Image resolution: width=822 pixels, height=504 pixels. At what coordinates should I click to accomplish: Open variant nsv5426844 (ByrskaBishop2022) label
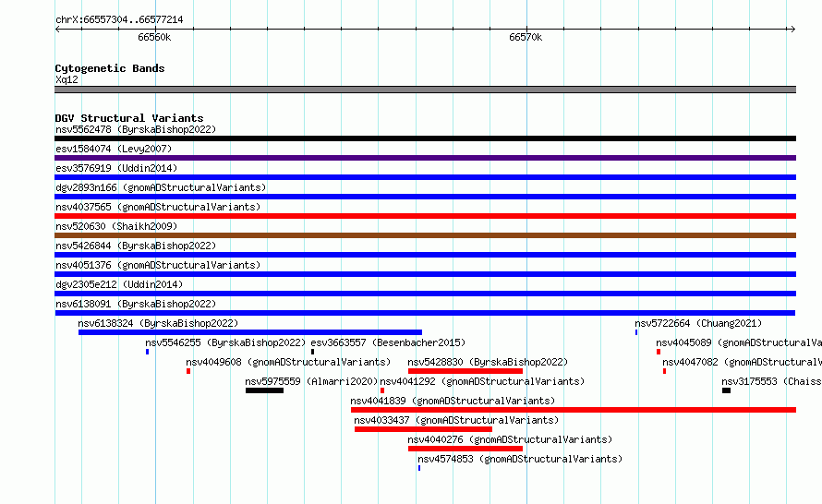click(136, 246)
